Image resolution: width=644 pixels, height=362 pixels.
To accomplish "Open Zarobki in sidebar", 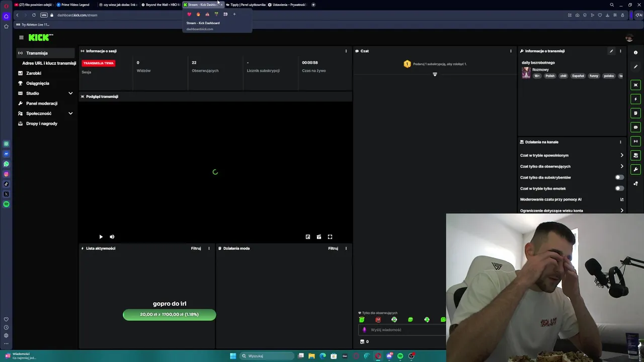I will pos(34,73).
